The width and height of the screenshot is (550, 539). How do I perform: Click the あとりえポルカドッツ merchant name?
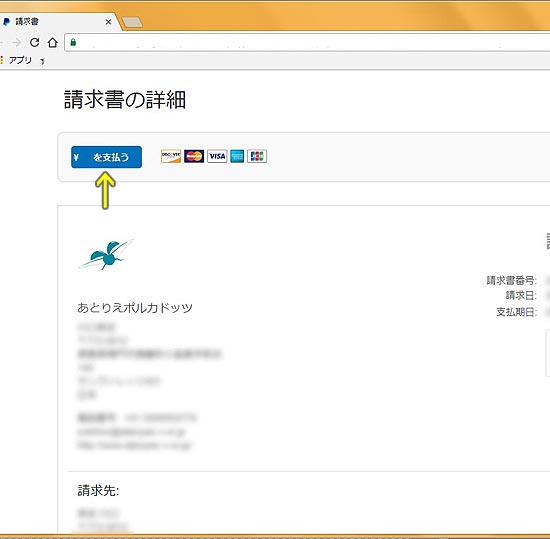[135, 308]
